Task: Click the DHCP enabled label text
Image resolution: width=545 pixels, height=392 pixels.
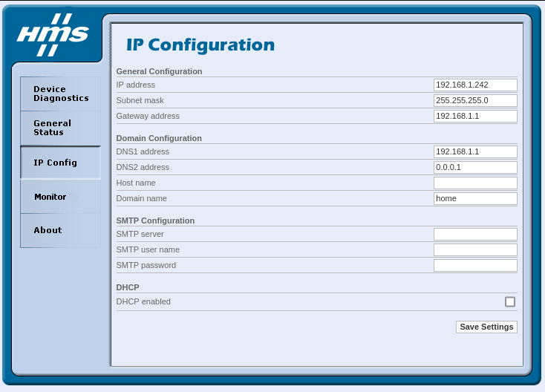Action: pos(143,301)
